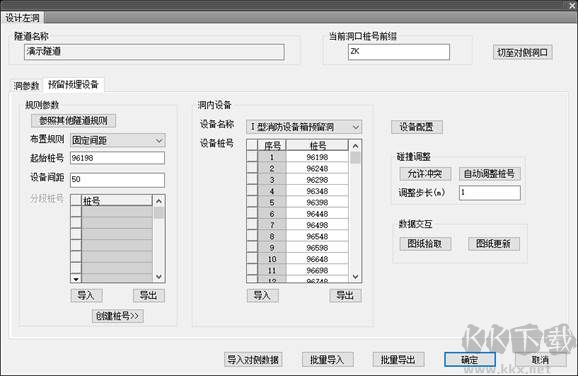Screen dimensions: 578x376
Task: Click the 创建桩号>> button
Action: (118, 316)
